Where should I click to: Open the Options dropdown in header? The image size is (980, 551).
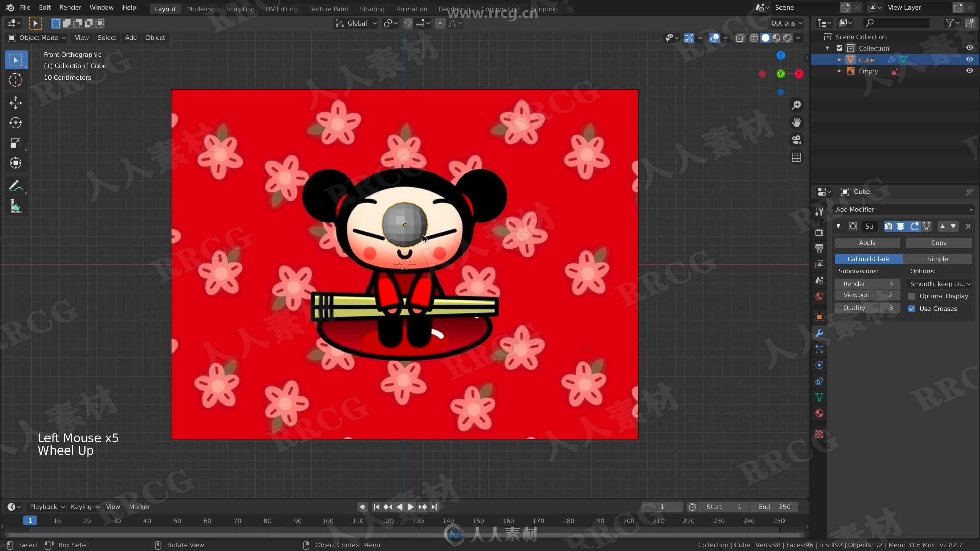[x=786, y=23]
